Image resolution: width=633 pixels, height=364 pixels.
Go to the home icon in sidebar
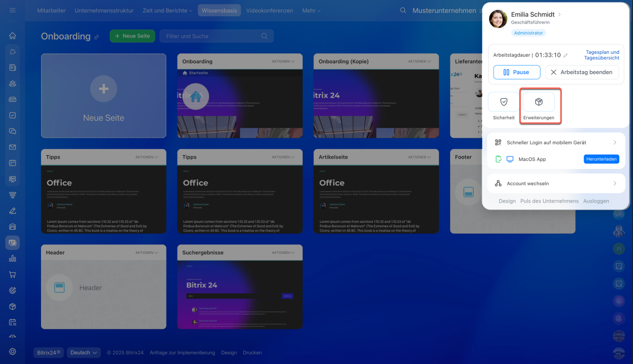click(12, 36)
